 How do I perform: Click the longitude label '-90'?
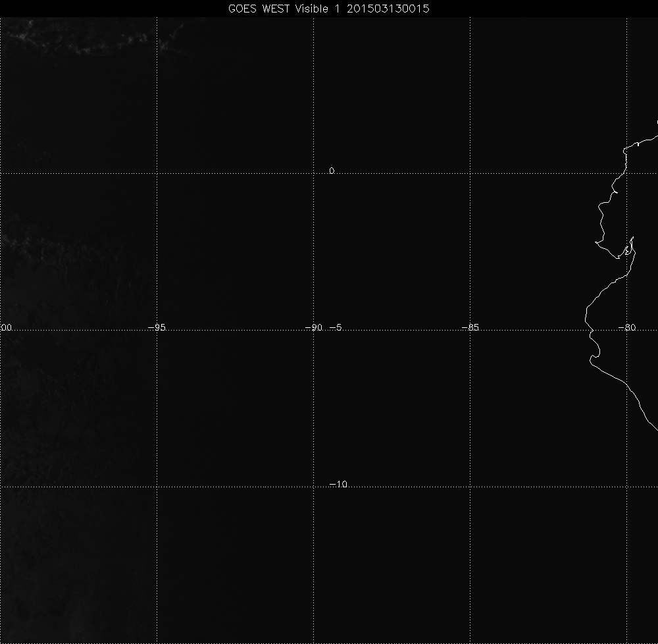313,327
